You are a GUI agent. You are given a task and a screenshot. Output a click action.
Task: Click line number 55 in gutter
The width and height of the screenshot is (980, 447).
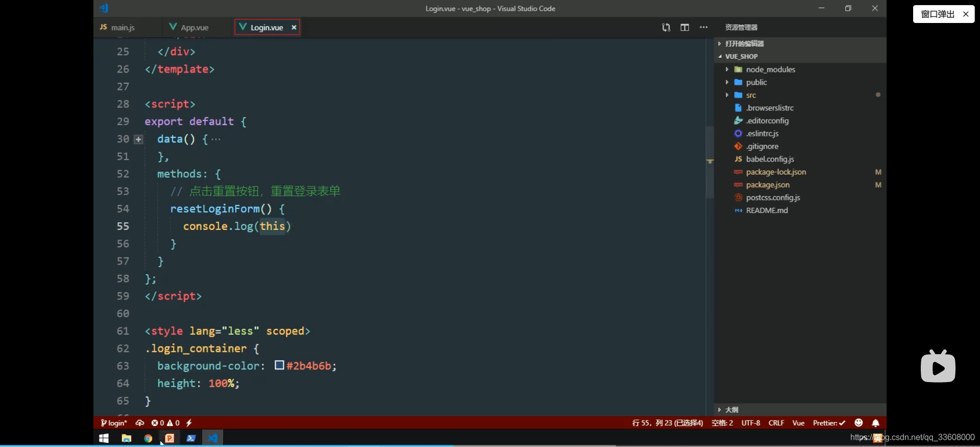coord(123,226)
